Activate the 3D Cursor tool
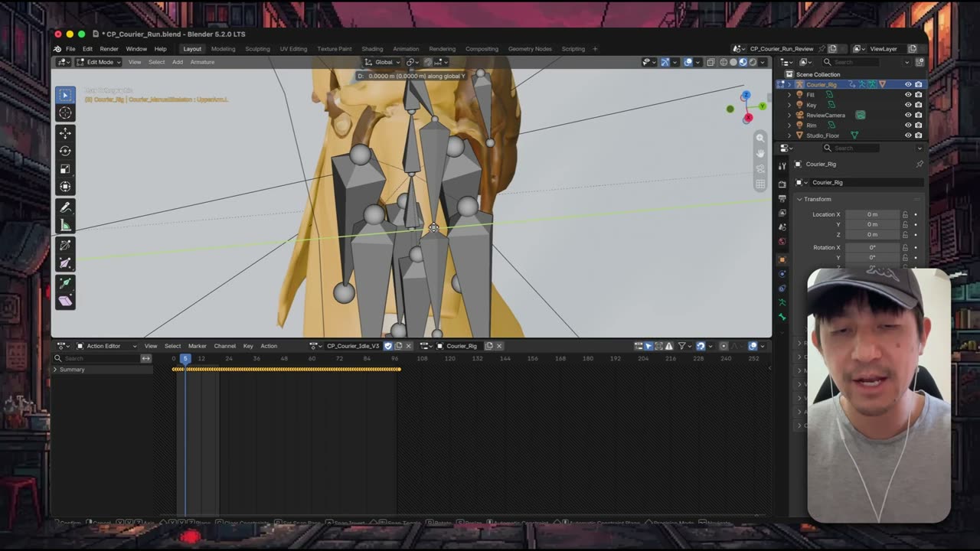 pos(65,113)
